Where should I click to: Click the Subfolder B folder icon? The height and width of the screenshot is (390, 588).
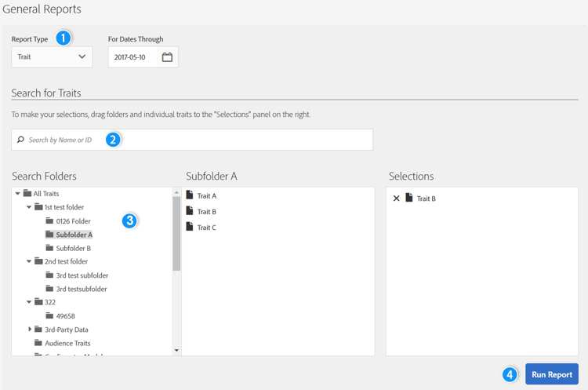point(49,248)
